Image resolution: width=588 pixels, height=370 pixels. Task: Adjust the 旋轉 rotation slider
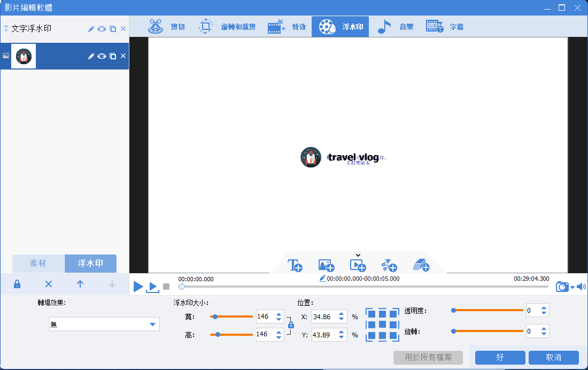click(x=487, y=332)
